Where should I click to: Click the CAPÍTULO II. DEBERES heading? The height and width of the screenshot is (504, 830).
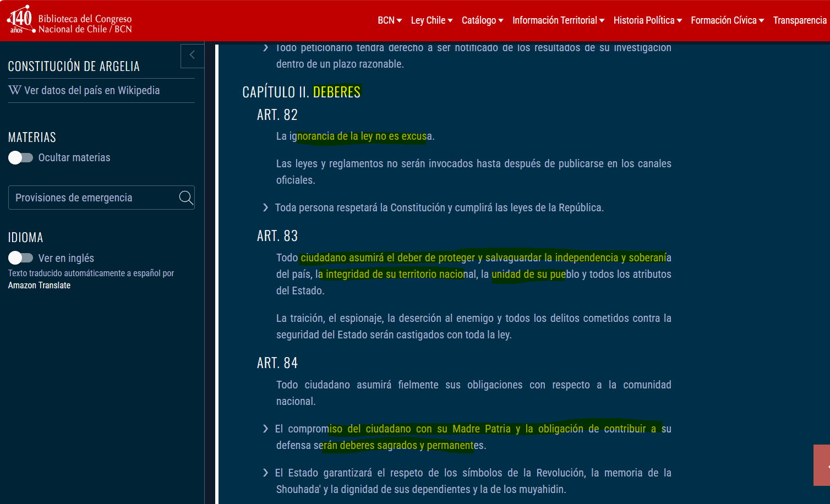[x=302, y=92]
